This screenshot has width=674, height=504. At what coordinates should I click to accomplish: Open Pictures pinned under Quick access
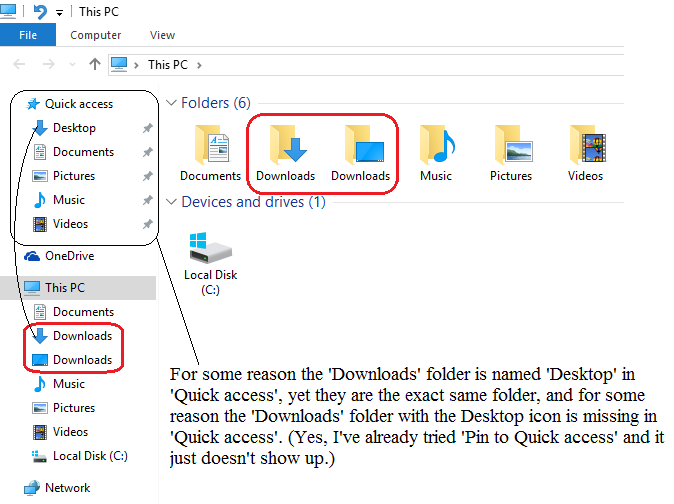tap(74, 176)
